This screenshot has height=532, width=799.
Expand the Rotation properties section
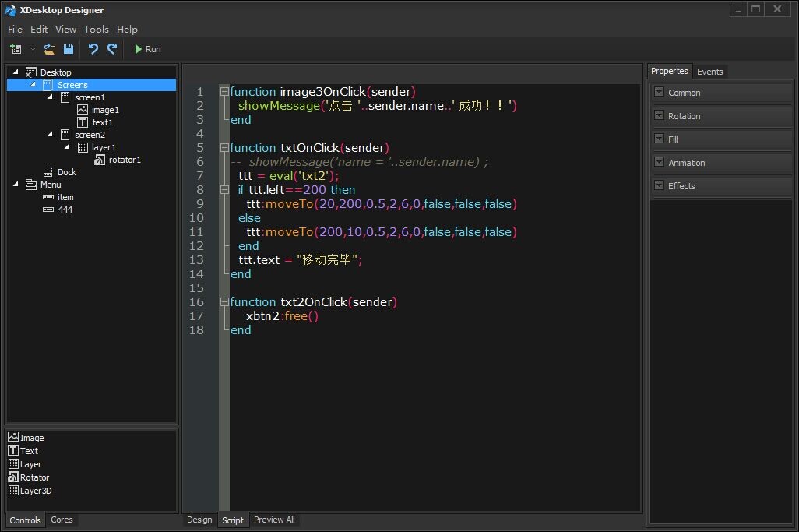[x=659, y=115]
